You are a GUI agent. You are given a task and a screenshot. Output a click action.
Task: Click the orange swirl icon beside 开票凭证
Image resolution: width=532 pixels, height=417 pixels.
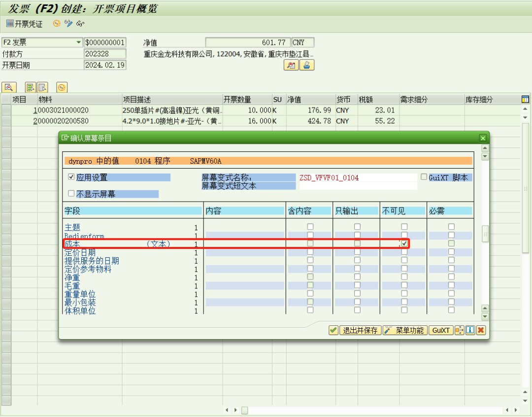coord(57,24)
